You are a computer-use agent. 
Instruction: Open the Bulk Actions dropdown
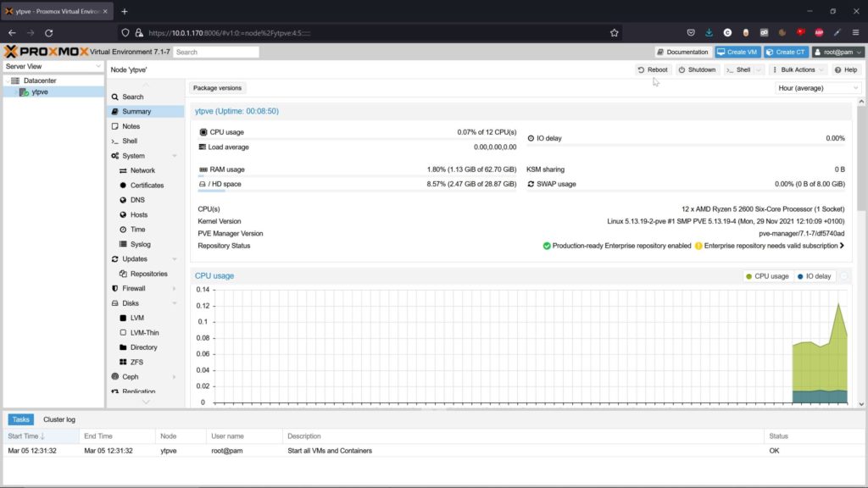point(798,69)
